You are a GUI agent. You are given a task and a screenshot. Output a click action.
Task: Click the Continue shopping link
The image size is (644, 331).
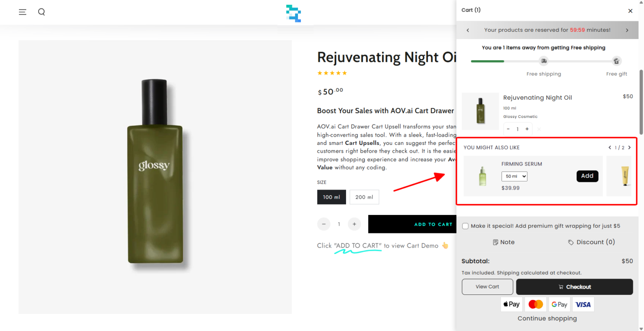click(x=547, y=318)
